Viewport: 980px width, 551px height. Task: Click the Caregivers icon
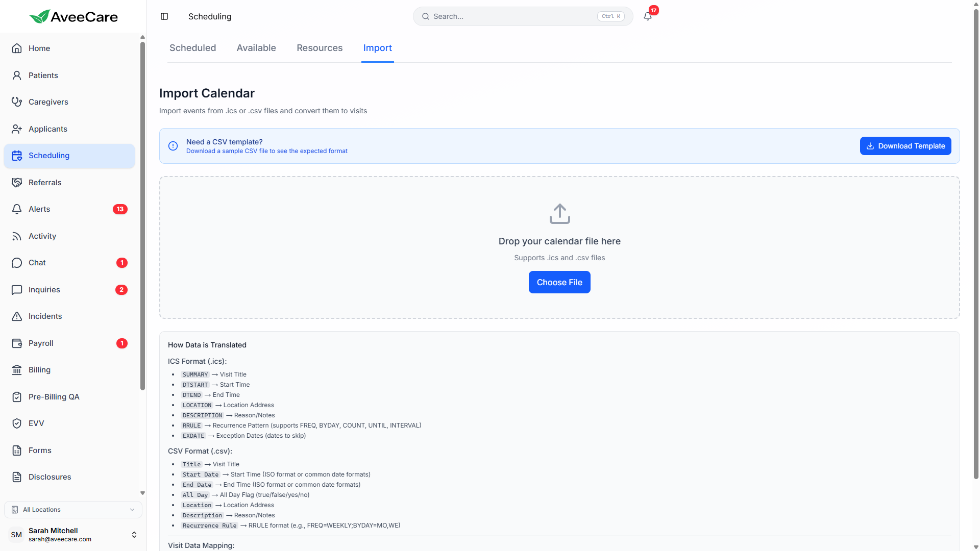[17, 102]
